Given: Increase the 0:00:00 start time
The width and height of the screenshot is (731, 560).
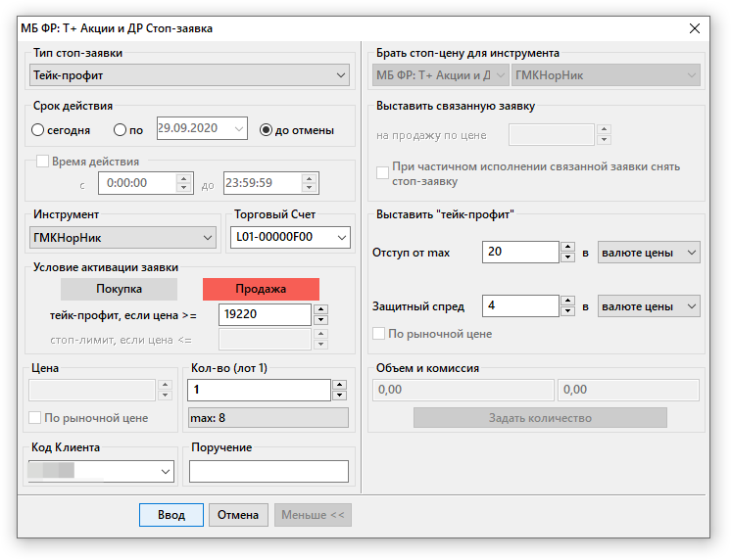Looking at the screenshot, I should [x=184, y=178].
